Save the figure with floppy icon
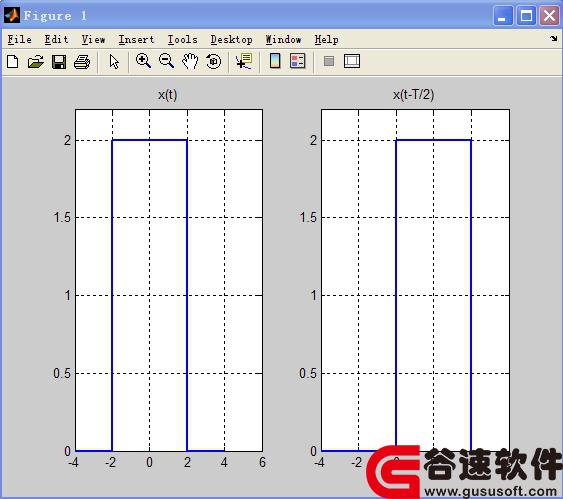Image resolution: width=563 pixels, height=499 pixels. (x=59, y=62)
